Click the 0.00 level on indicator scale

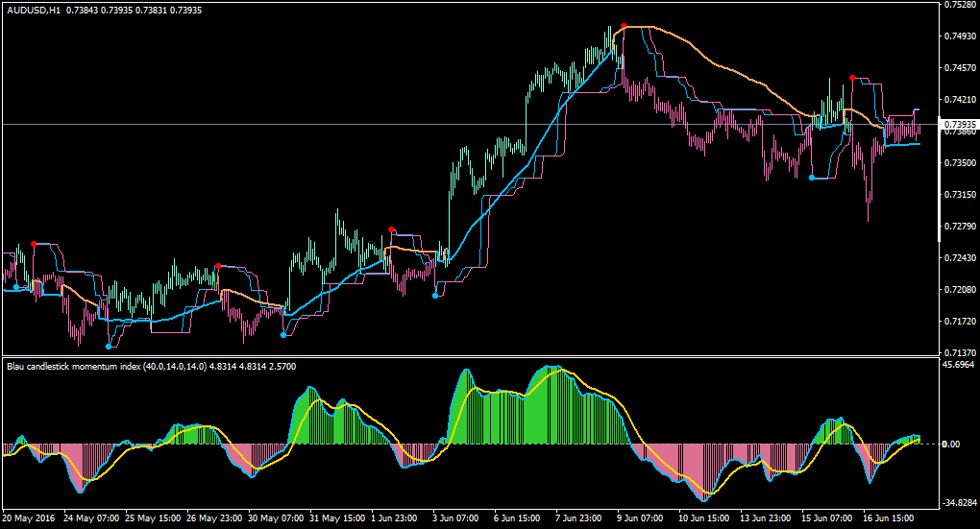[950, 445]
